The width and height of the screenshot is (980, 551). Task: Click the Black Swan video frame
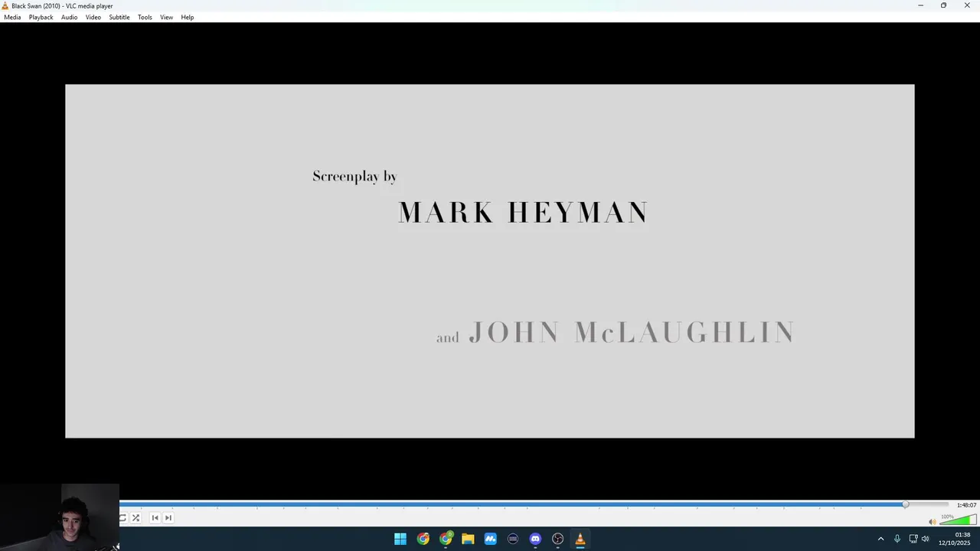[x=490, y=261]
